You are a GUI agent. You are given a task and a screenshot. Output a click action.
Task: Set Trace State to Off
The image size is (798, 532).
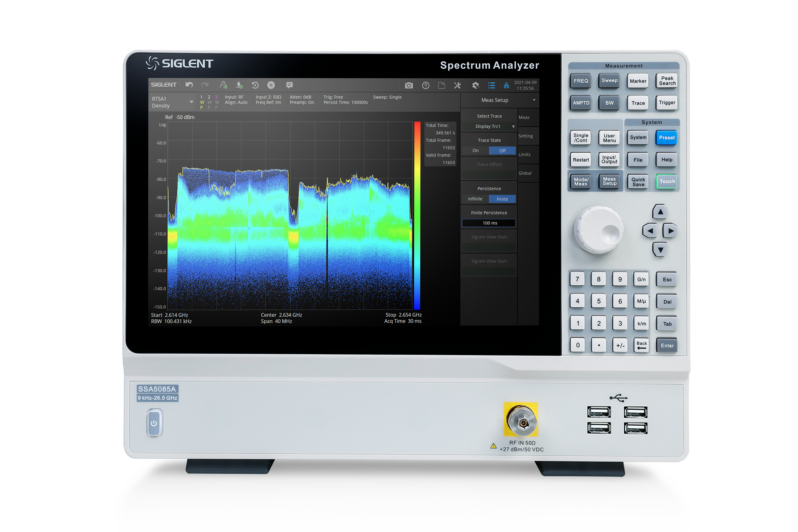pos(502,151)
